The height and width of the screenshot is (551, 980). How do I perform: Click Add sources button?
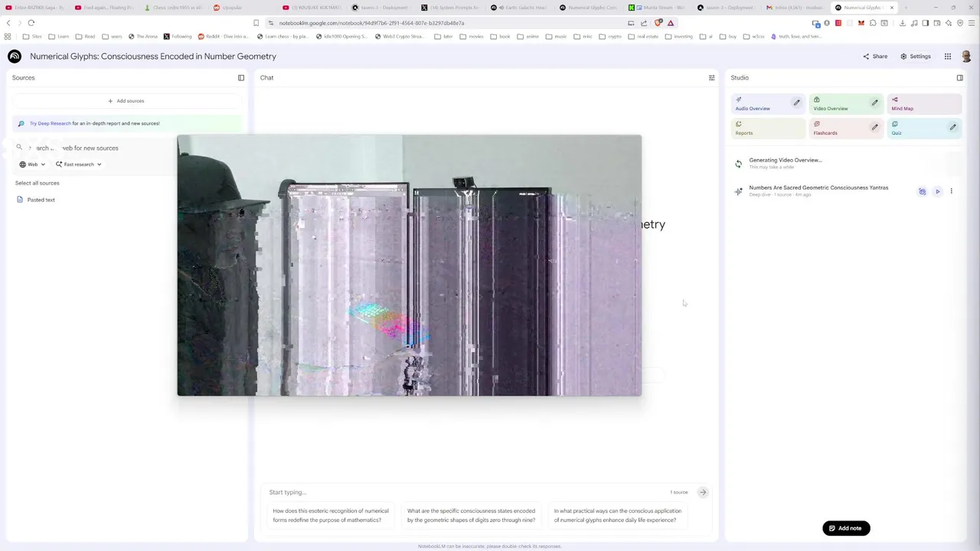pos(126,101)
